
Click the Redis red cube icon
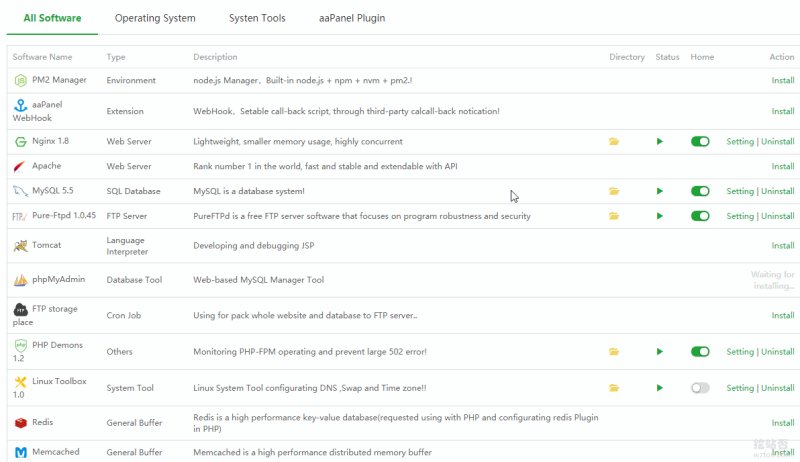pos(20,423)
